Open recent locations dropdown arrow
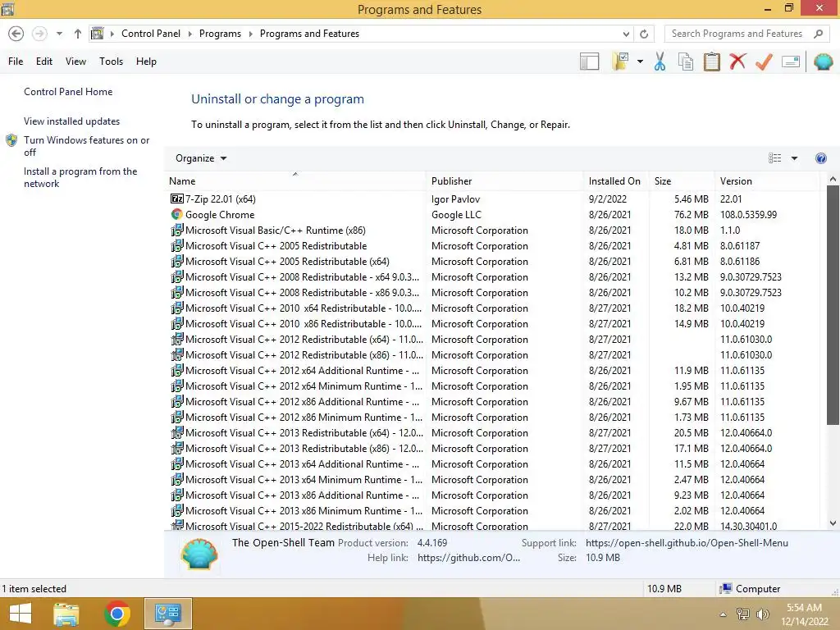The image size is (840, 630). click(59, 34)
